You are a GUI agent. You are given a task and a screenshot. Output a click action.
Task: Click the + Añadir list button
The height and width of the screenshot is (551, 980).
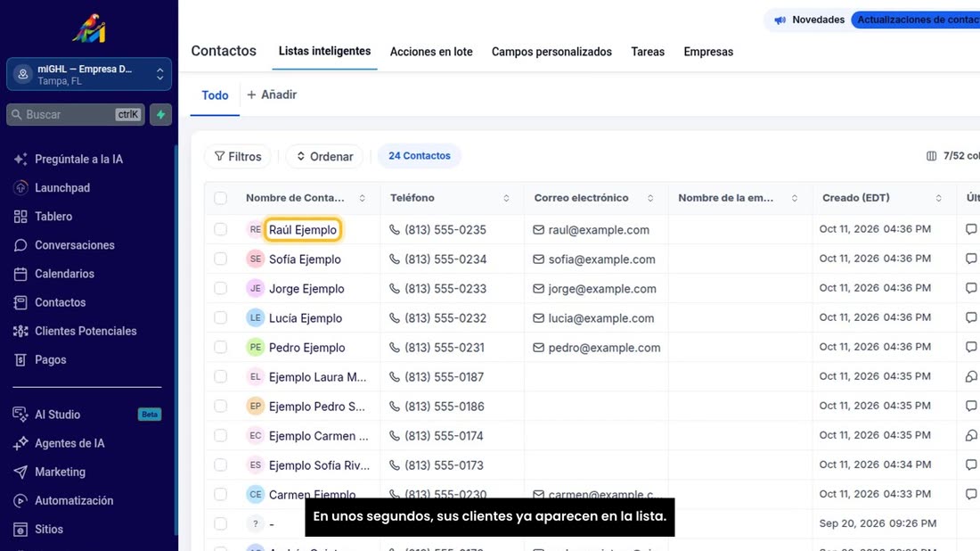tap(272, 95)
